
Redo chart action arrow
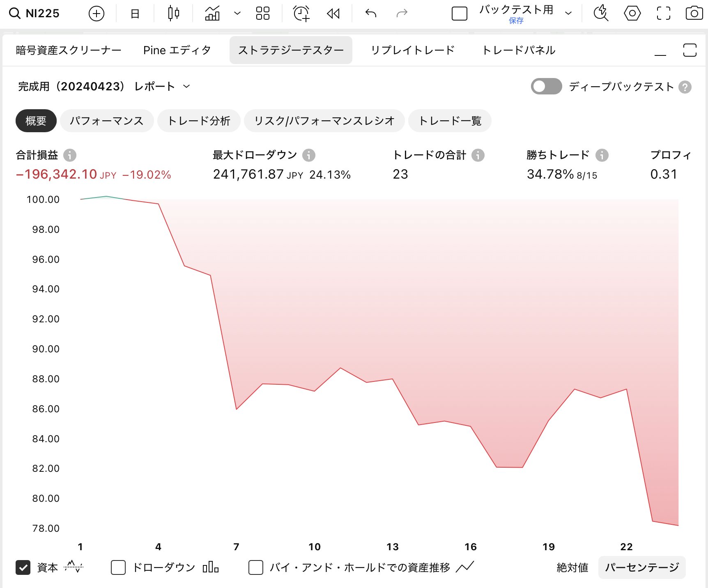pos(402,14)
